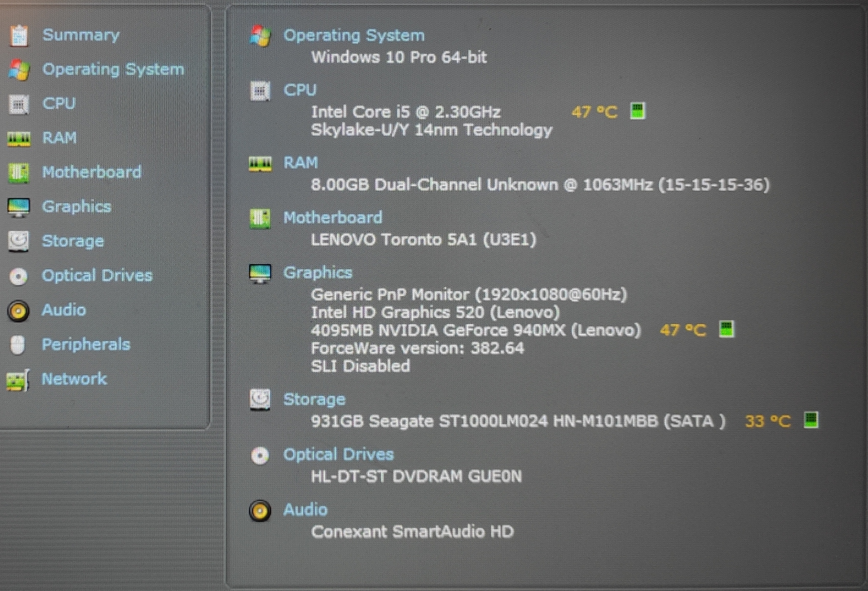868x591 pixels.
Task: Click the HL-DT-ST DVDRAM GUE0N line
Action: click(x=416, y=476)
